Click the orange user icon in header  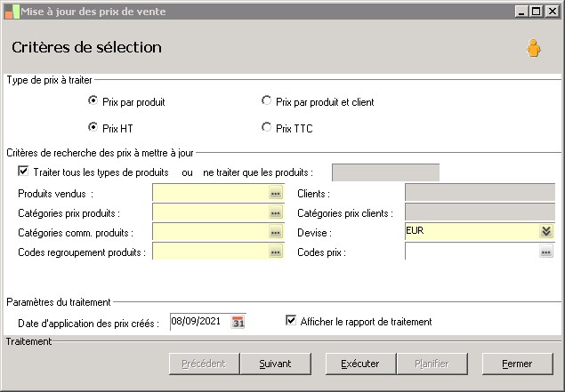tap(533, 48)
